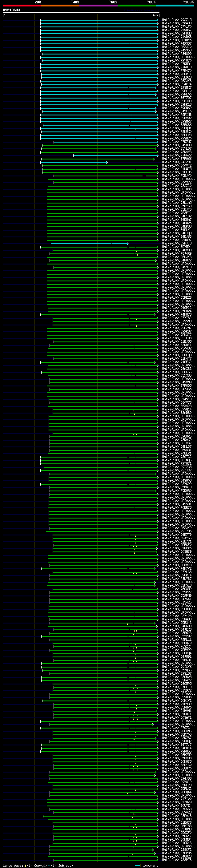Open hit UniRef100_P50433

click(x=177, y=23)
